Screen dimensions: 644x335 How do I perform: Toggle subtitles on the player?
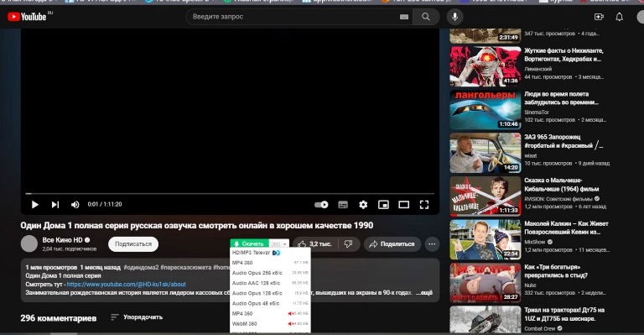coord(343,204)
